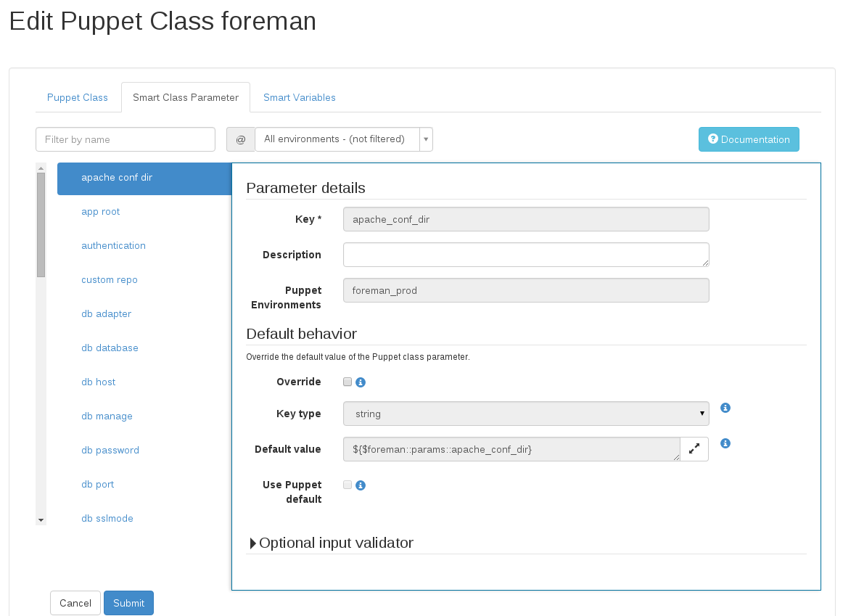Switch to the Smart Variables tab

(x=300, y=97)
